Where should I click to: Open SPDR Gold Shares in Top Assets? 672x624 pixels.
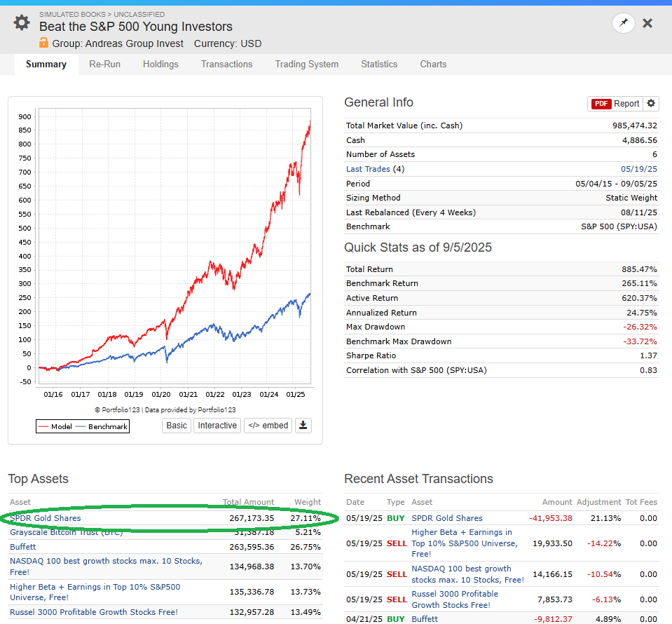[x=46, y=518]
